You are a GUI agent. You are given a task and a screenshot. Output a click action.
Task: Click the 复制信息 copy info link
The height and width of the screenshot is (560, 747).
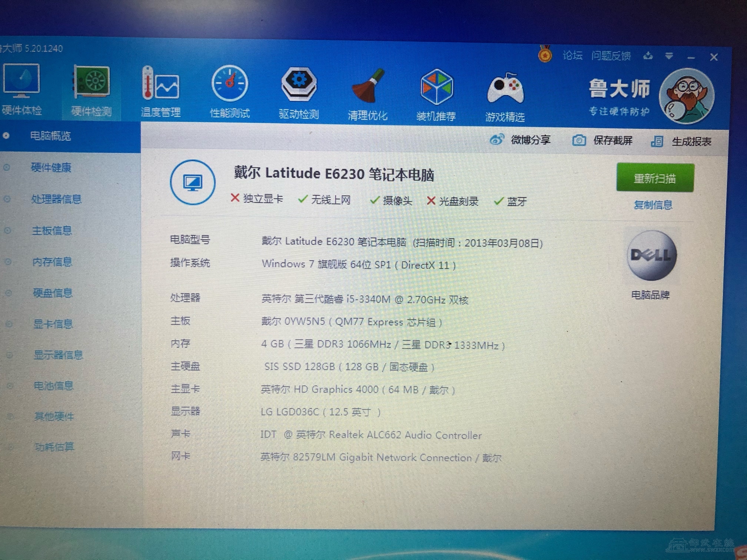(x=653, y=204)
